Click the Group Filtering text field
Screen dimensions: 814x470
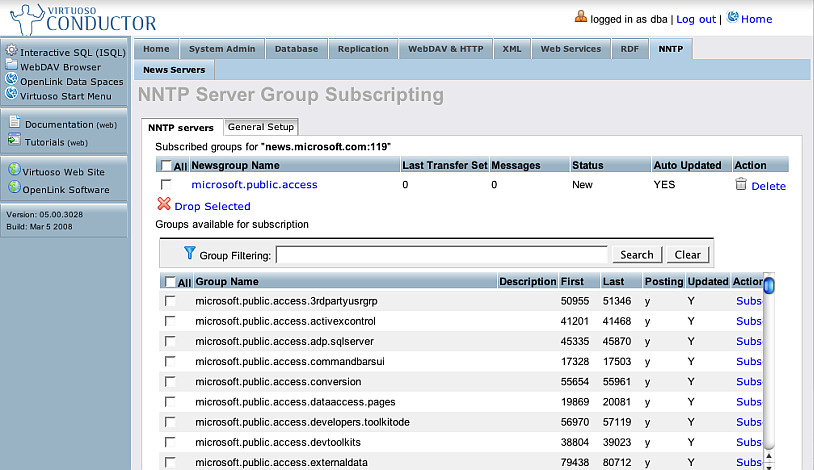click(441, 255)
